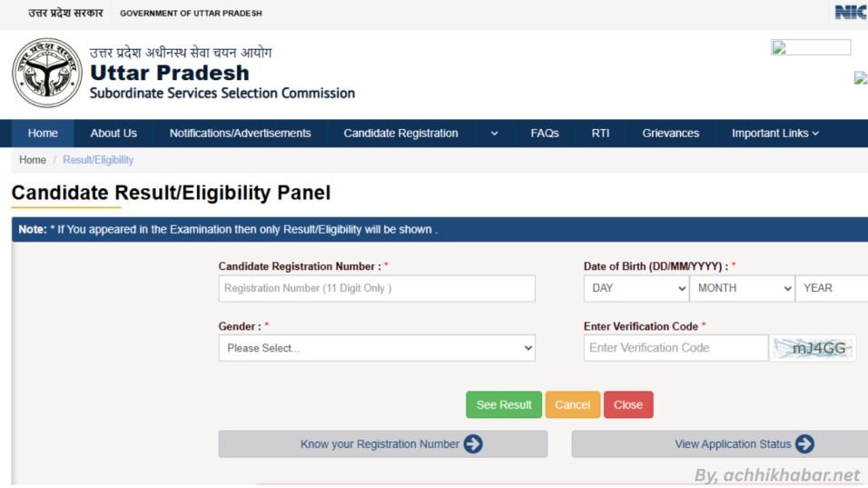The height and width of the screenshot is (488, 868).
Task: Open the About Us menu item
Action: (x=113, y=134)
